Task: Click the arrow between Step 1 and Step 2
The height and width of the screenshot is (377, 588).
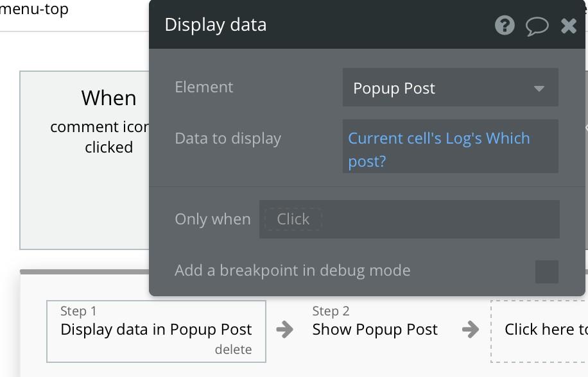Action: [285, 330]
